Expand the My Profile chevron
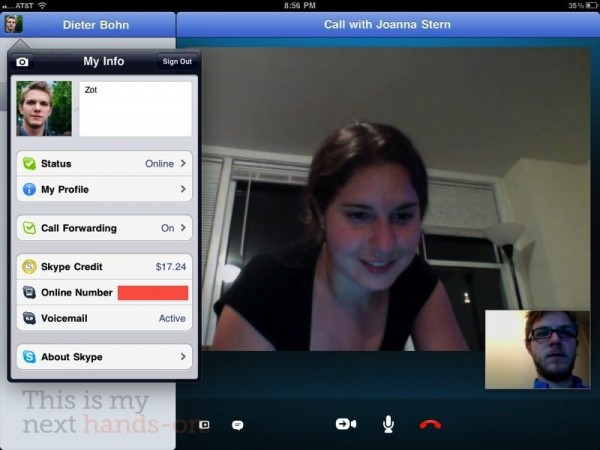Viewport: 600px width, 450px height. (183, 189)
